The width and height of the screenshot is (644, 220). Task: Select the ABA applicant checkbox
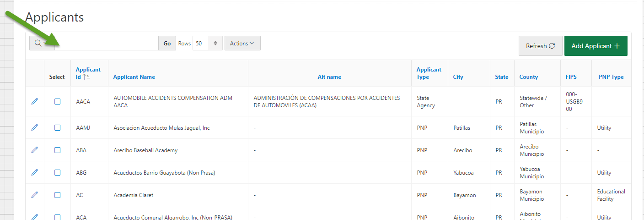point(57,150)
